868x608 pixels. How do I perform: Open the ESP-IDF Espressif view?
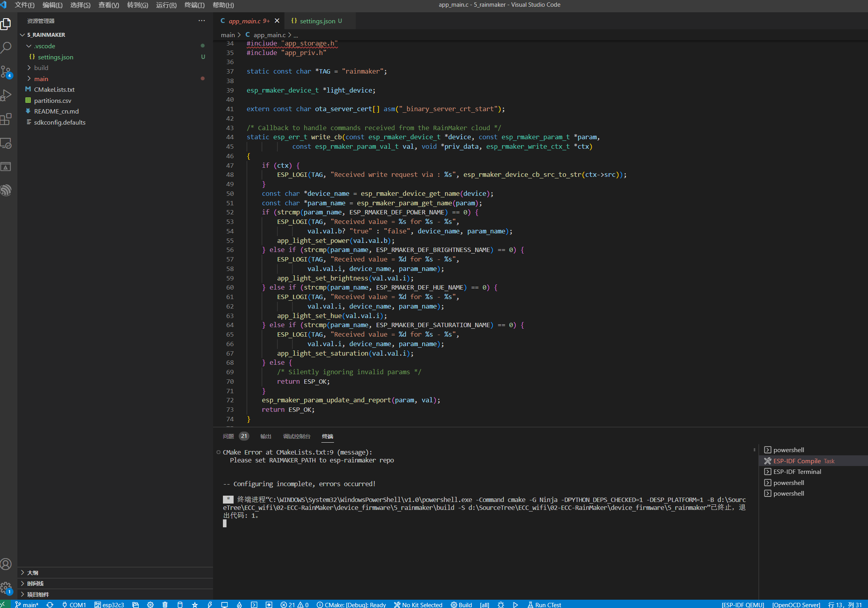tap(6, 190)
